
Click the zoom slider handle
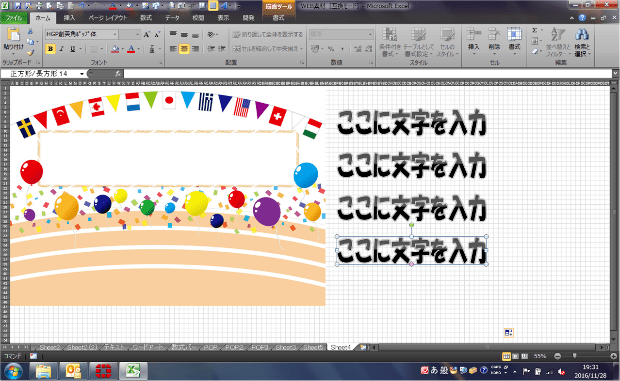(575, 356)
